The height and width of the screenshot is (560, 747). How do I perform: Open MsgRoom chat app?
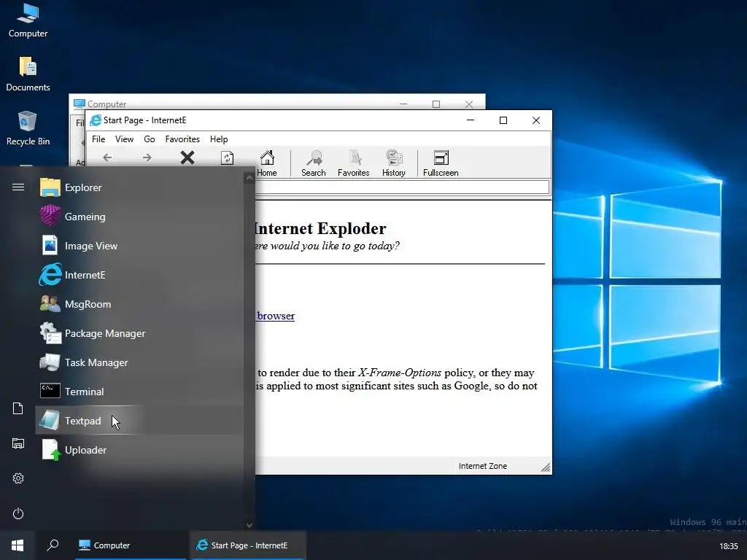click(x=139, y=304)
